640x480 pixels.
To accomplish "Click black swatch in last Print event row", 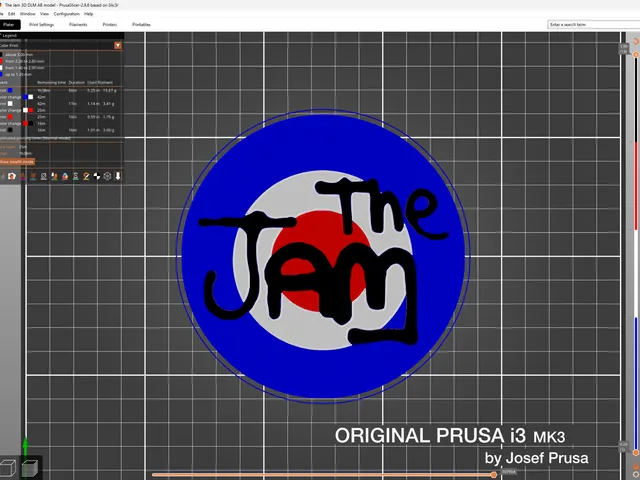I will tap(10, 130).
